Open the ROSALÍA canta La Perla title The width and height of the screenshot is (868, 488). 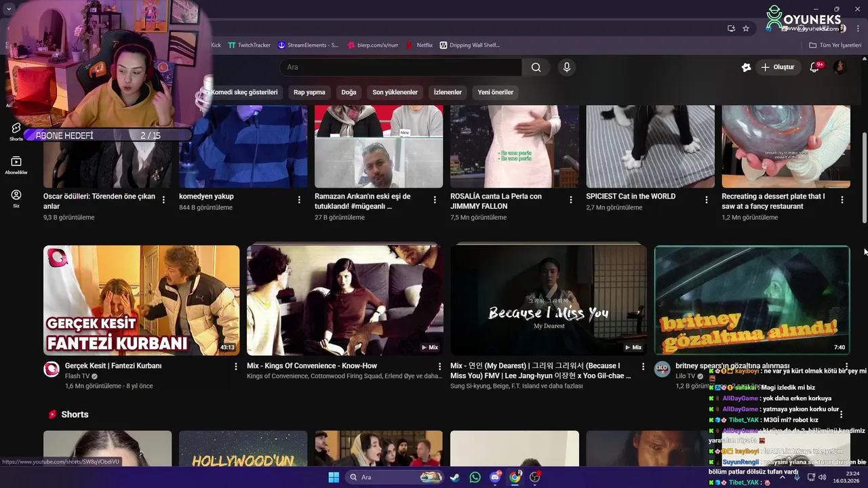[x=496, y=201]
